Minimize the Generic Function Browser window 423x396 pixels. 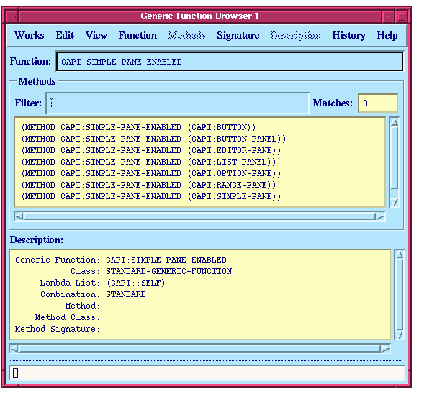(x=388, y=16)
